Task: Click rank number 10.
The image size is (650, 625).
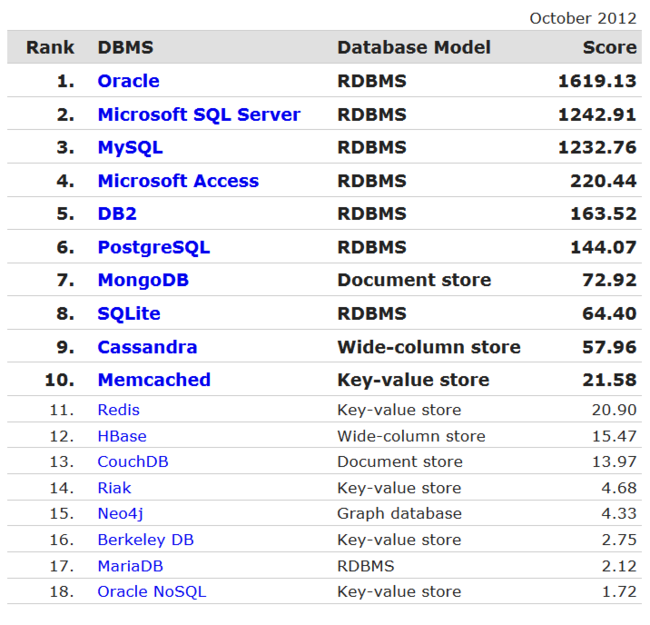Action: pyautogui.click(x=60, y=380)
